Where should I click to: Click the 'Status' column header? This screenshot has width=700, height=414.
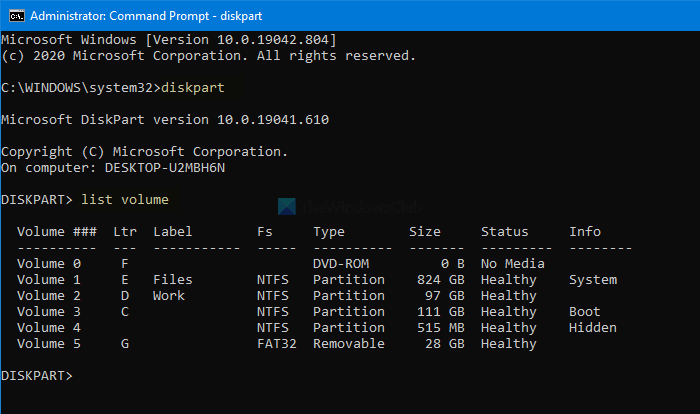(x=505, y=232)
